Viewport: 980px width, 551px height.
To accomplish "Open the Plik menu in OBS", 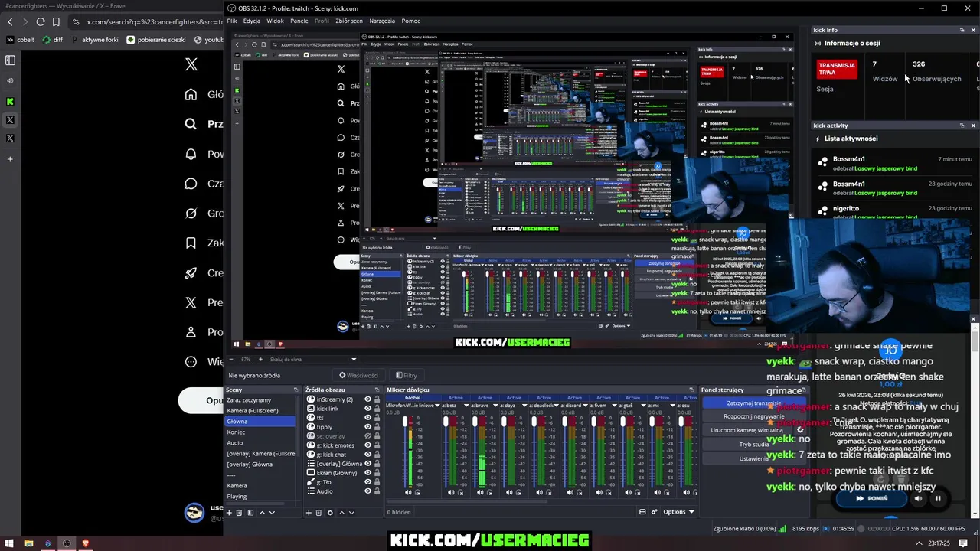I will coord(232,21).
